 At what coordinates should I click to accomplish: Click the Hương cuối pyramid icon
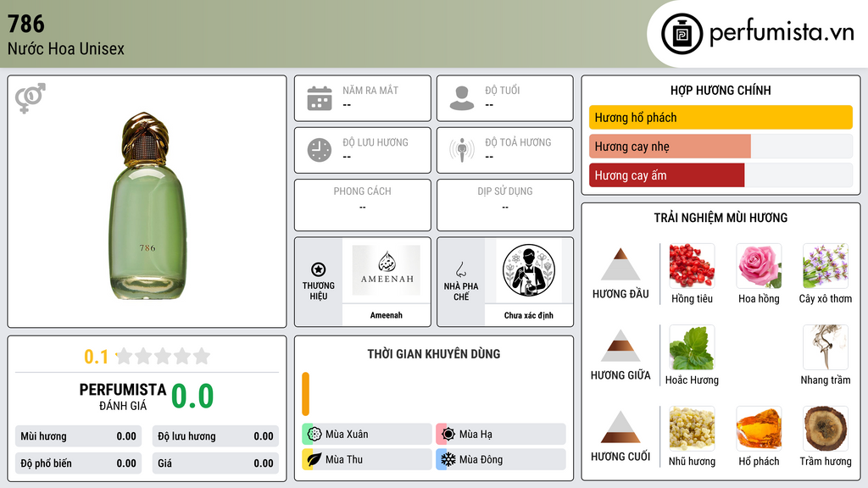[x=620, y=427]
